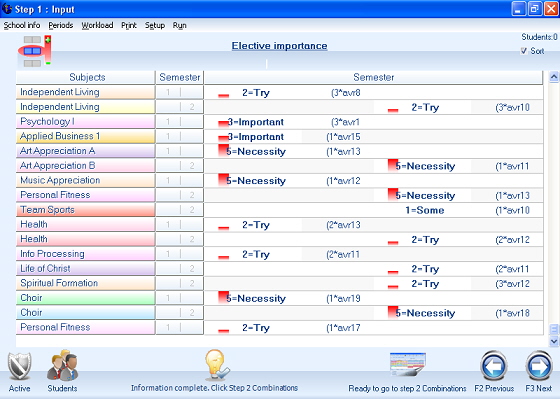Click the scrollbar down arrow
560x399 pixels.
tap(554, 341)
